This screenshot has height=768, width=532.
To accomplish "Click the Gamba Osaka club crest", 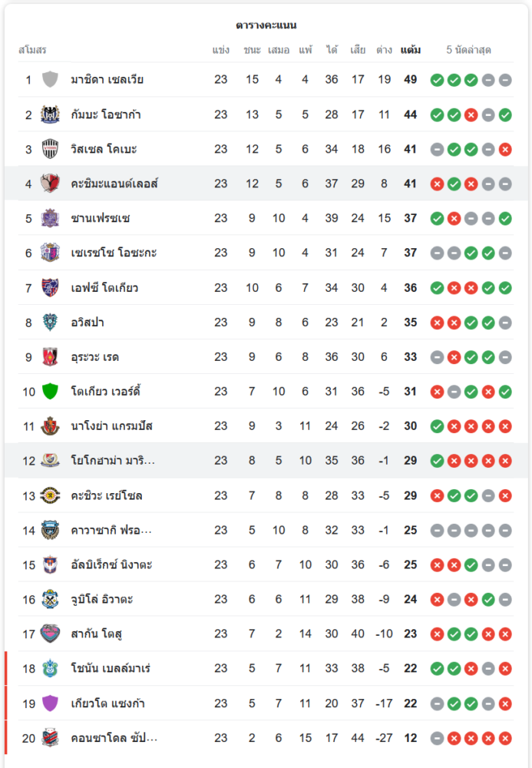I will [x=51, y=114].
